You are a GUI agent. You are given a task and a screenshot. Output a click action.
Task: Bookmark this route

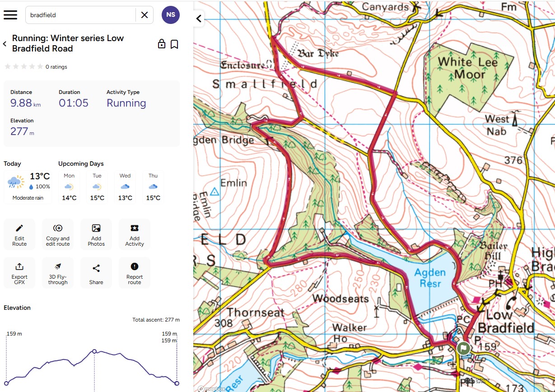[174, 44]
